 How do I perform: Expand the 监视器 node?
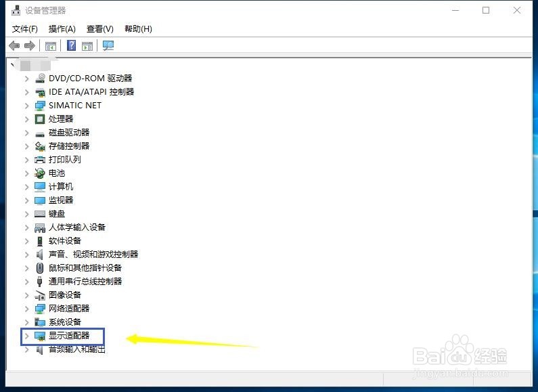coord(27,200)
